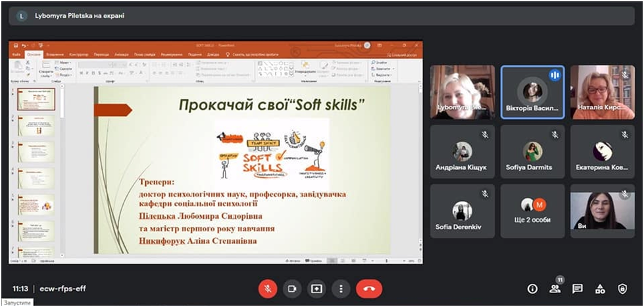Show the participants list with 11 people

[x=555, y=289]
